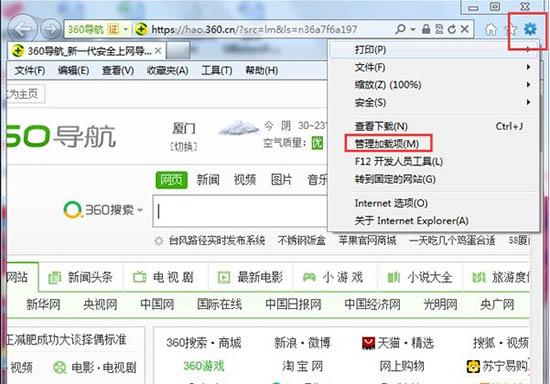This screenshot has height=384, width=550.
Task: Choose 转到固定的网站(G) entry
Action: coord(434,179)
